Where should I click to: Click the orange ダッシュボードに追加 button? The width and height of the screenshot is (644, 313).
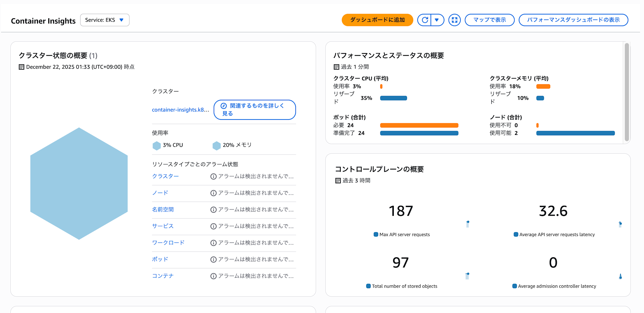tap(377, 20)
